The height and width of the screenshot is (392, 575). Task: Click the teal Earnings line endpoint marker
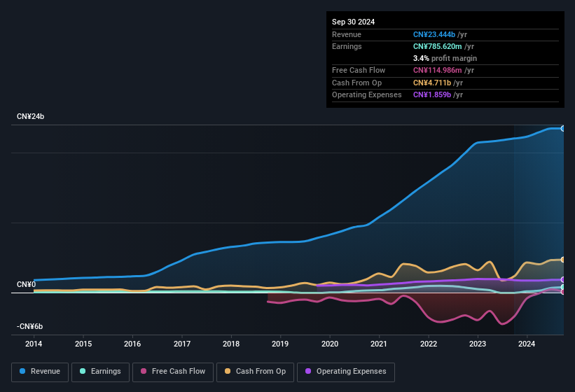pos(563,287)
